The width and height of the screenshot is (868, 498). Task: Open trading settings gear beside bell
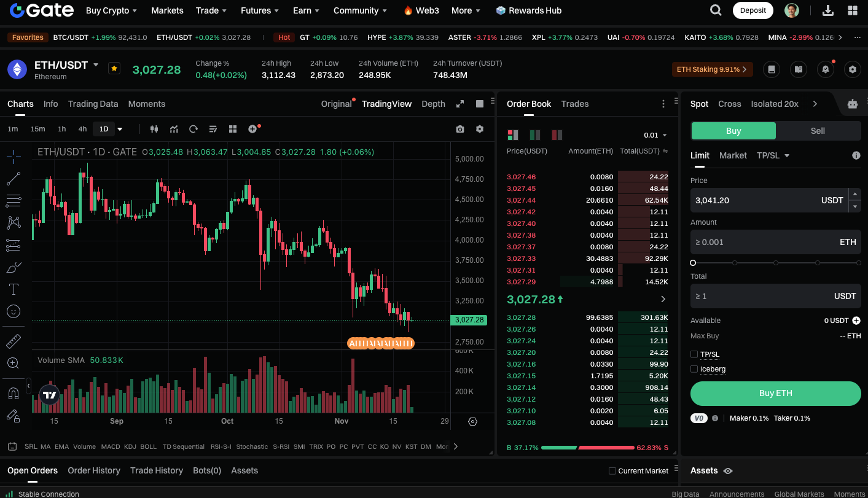click(x=853, y=69)
